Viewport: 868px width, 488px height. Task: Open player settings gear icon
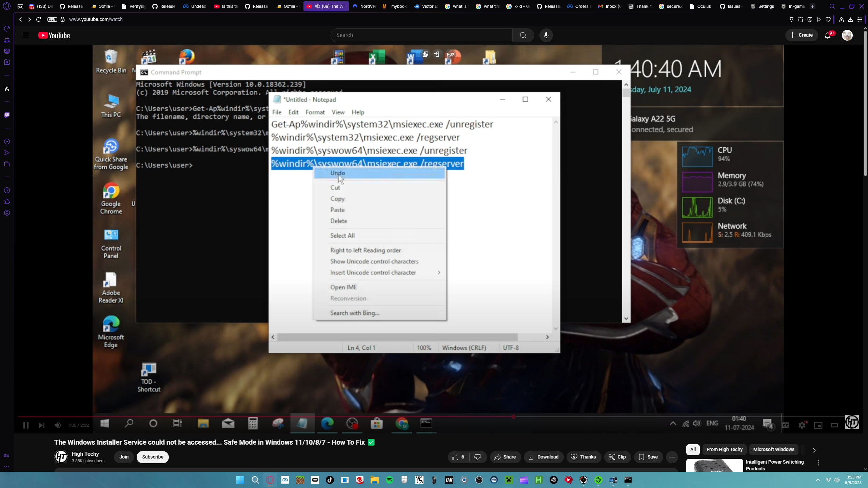pyautogui.click(x=802, y=425)
